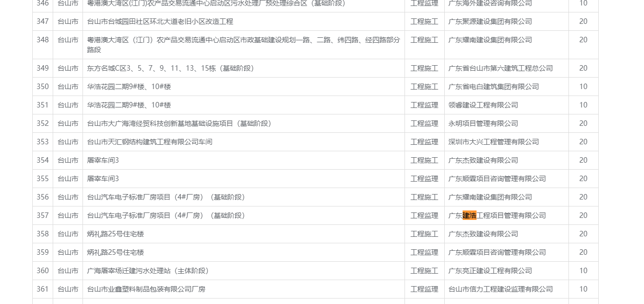Image resolution: width=644 pixels, height=304 pixels.
Task: Select 台山汽车电子标准厂房项目 in row 357
Action: (x=167, y=215)
